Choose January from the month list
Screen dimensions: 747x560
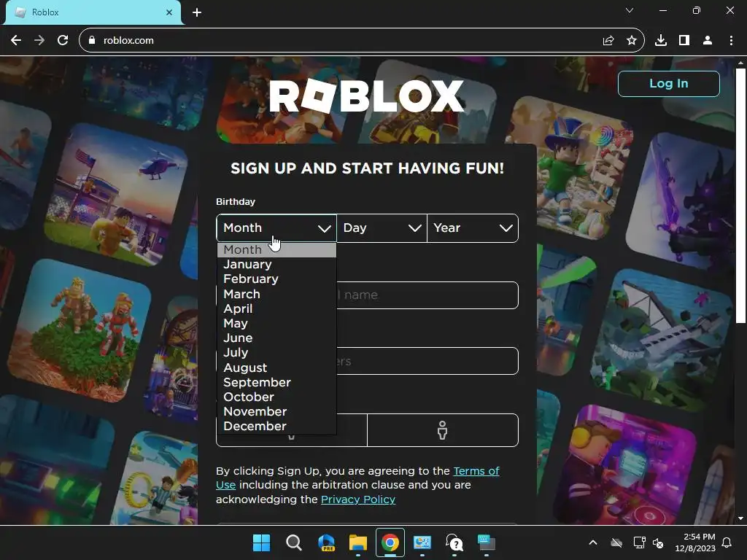276,264
